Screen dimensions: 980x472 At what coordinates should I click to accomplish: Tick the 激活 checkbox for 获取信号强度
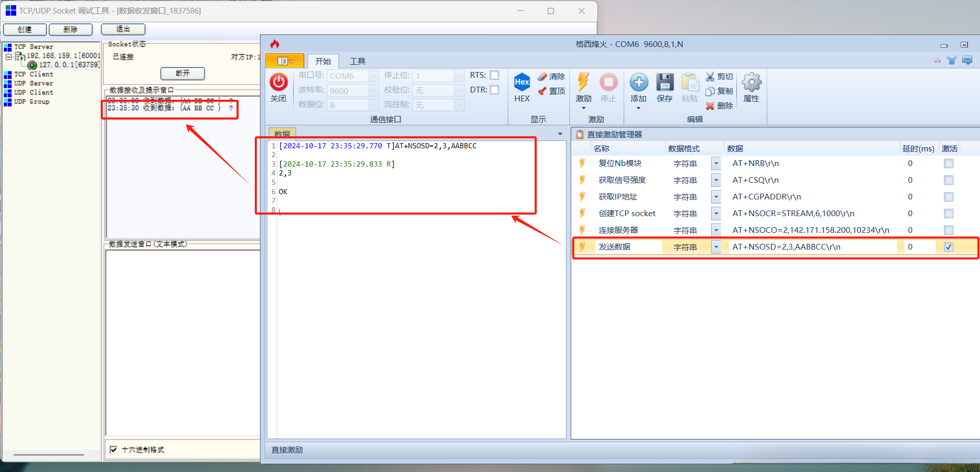pos(949,180)
